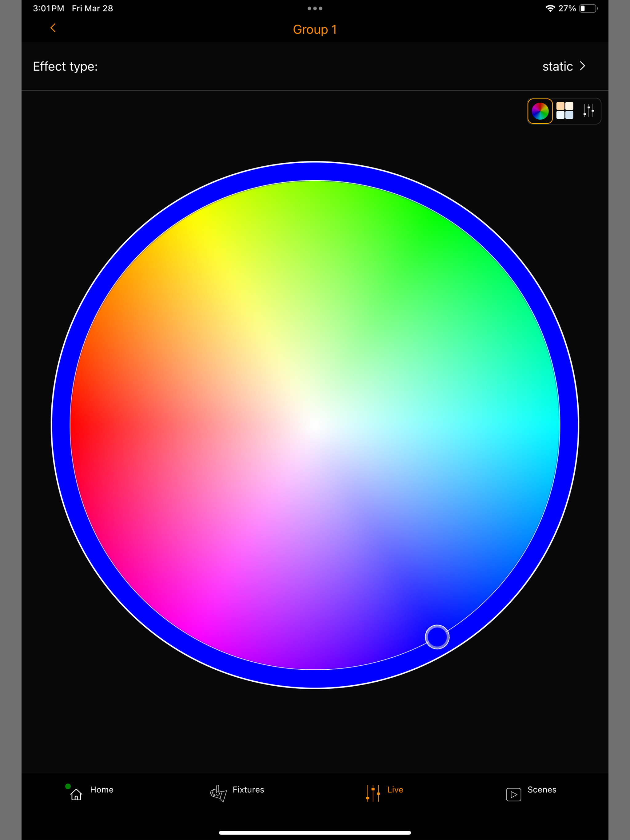Screen dimensions: 630x840
Task: Tap the Live tab label
Action: coord(395,790)
